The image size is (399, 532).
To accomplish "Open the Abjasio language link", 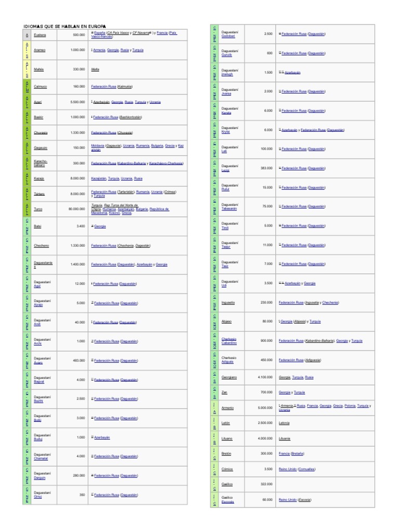I will click(x=227, y=322).
